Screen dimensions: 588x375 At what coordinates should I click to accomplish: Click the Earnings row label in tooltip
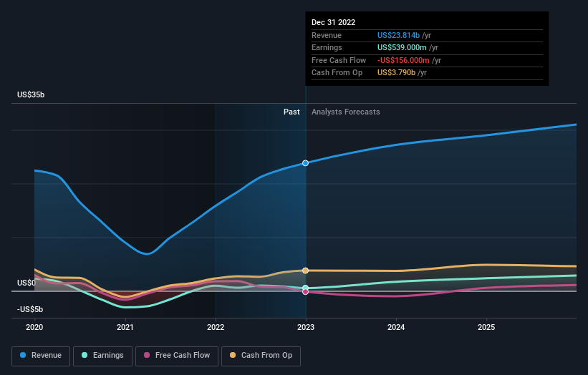coord(327,47)
